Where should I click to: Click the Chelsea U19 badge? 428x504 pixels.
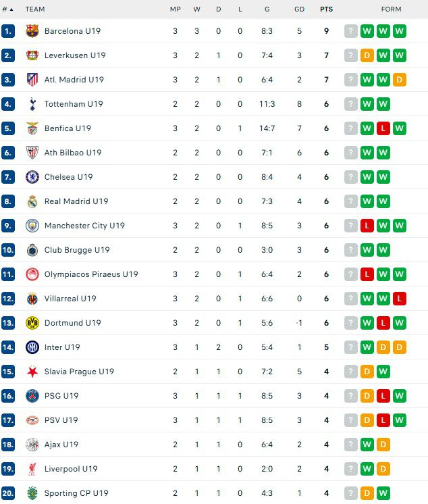(32, 177)
